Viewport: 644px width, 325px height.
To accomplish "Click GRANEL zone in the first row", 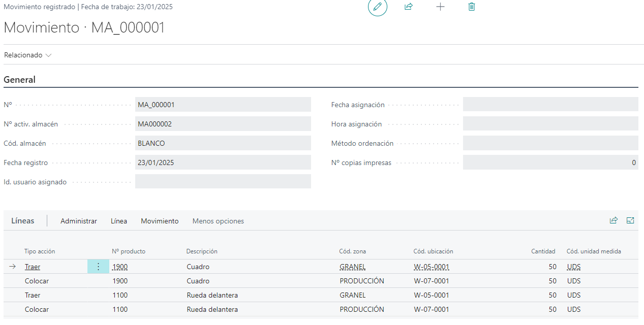I will 353,267.
